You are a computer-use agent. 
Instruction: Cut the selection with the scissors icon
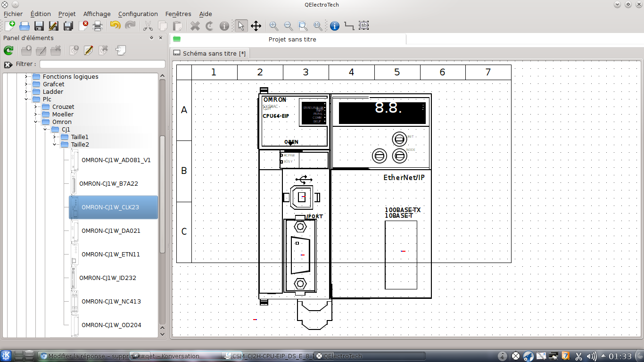tap(148, 26)
